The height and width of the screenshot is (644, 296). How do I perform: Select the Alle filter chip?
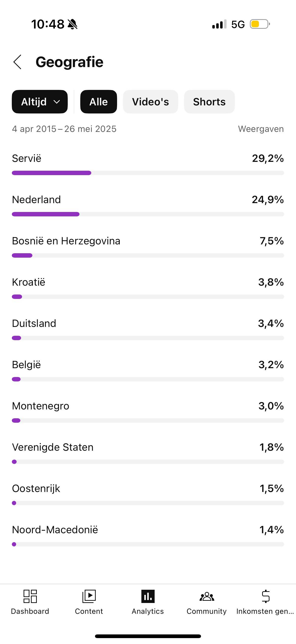tap(98, 102)
